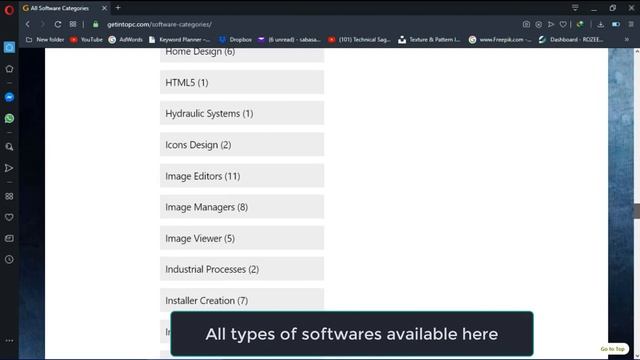Close the All Software Categories tab

point(104,8)
